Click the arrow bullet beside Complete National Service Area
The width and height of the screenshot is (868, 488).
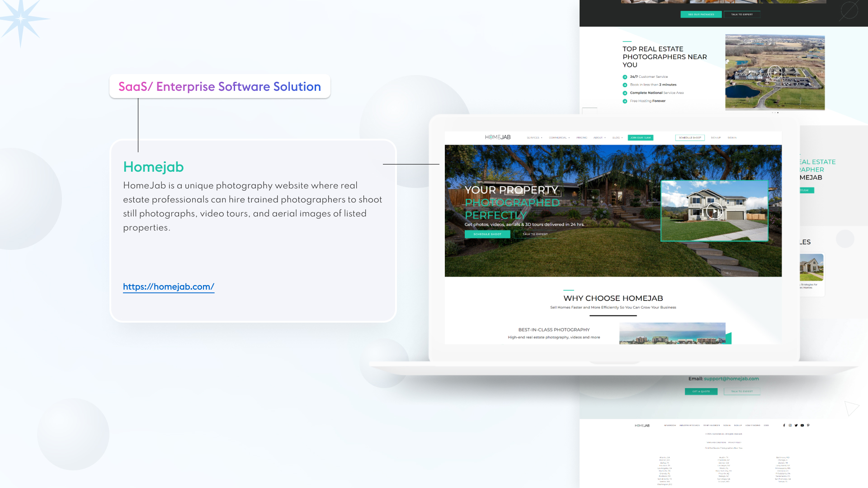[625, 93]
